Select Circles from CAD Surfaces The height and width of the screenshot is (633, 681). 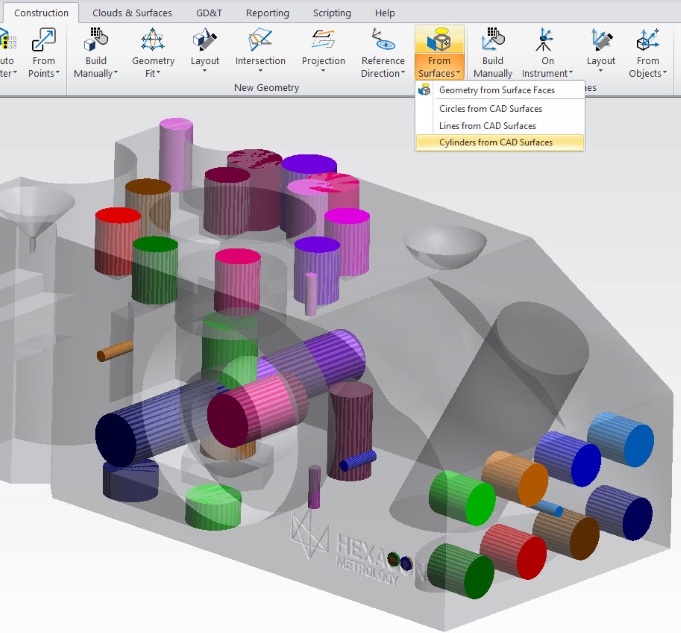click(490, 108)
